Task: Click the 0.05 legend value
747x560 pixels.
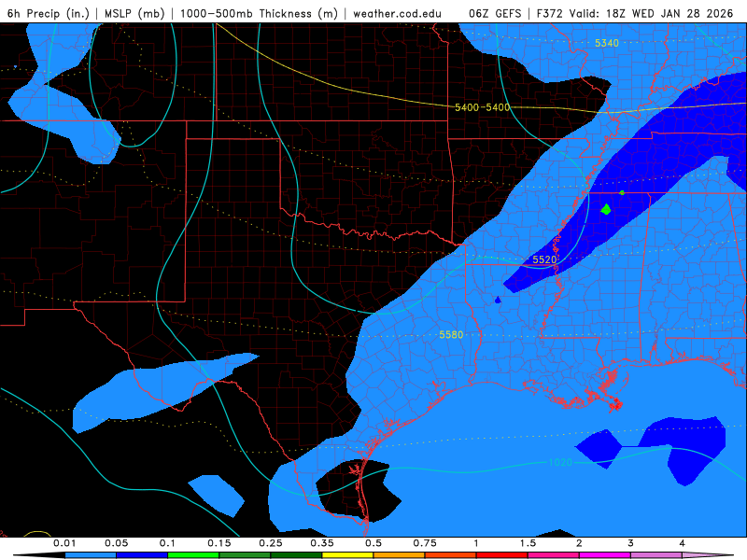Action: (116, 543)
